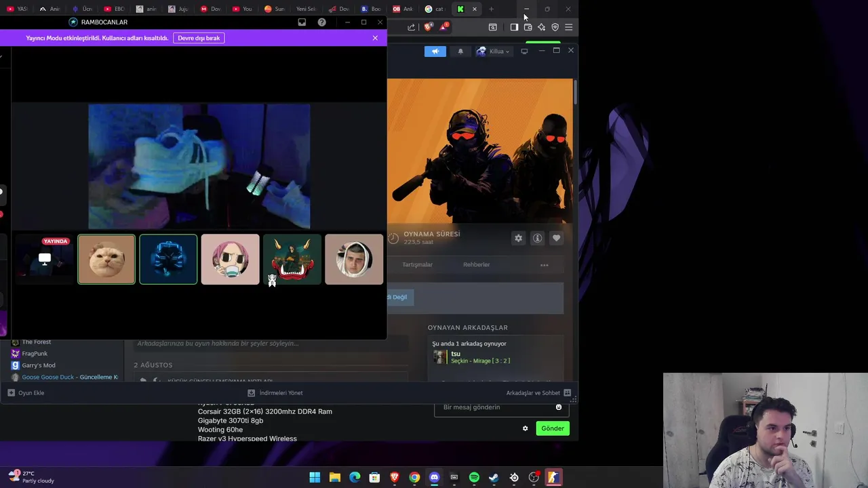The image size is (868, 488).
Task: Open the emoji picker in chat input
Action: point(559,407)
